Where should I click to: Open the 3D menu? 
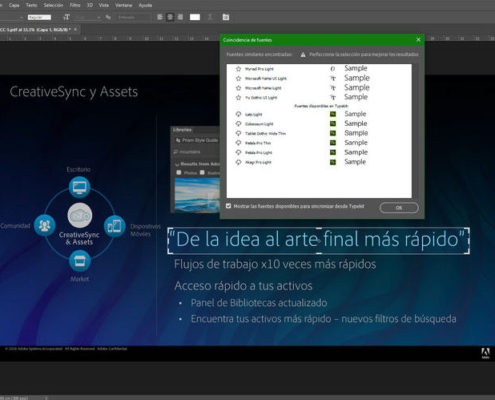pos(90,5)
